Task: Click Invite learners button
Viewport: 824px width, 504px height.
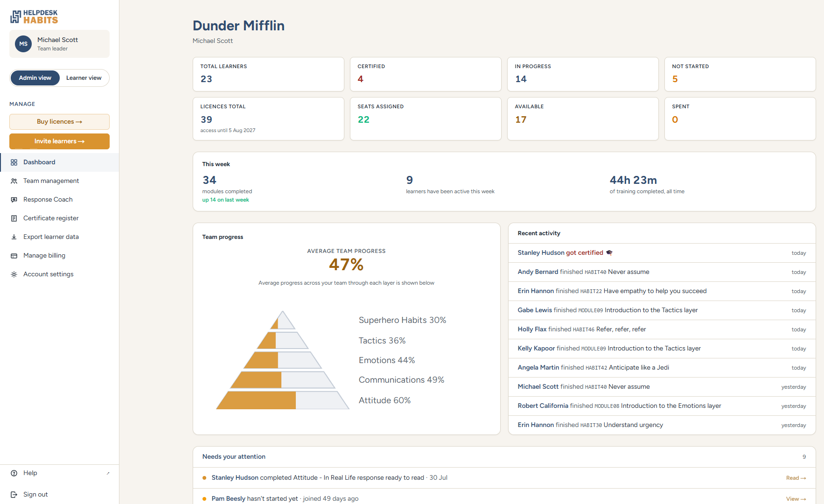Action: (x=59, y=141)
